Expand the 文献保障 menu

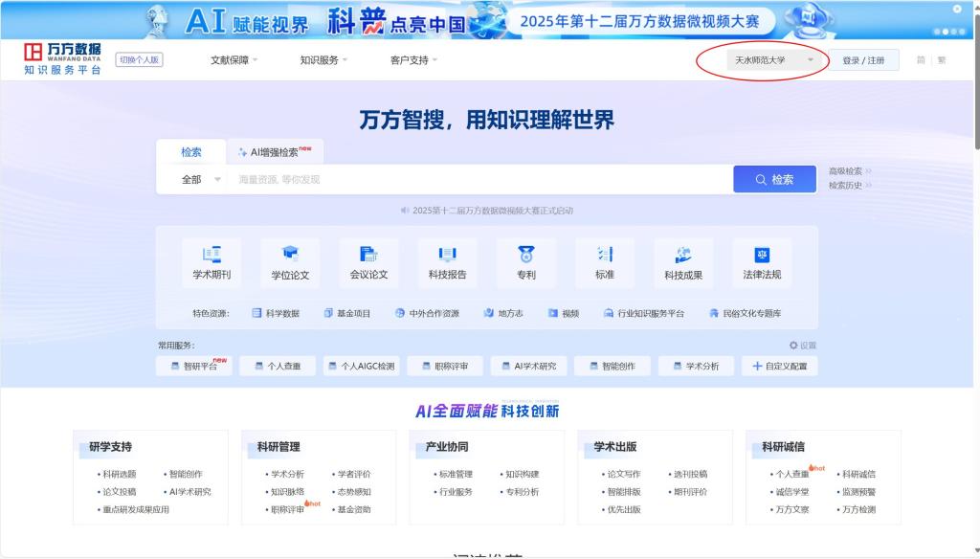coord(234,60)
